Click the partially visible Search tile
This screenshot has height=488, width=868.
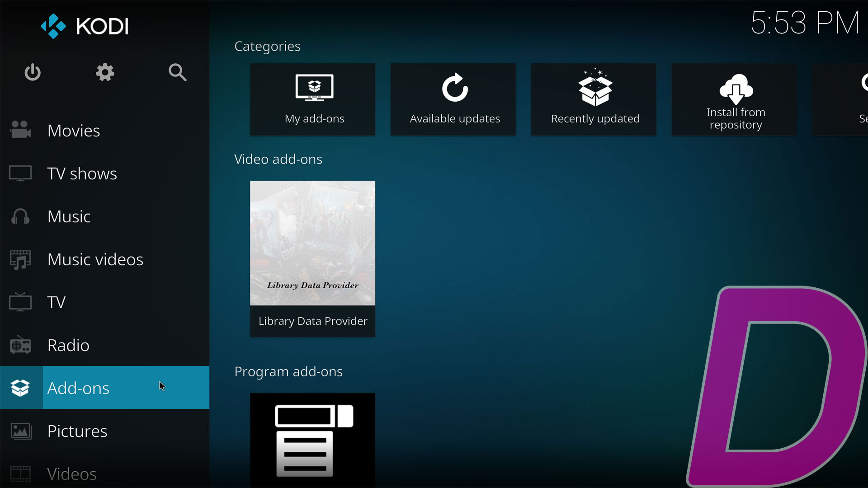840,99
